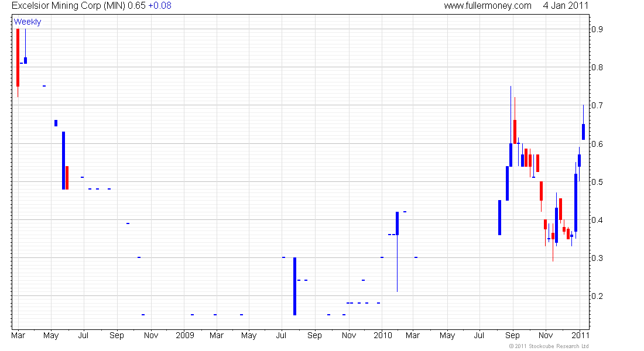This screenshot has height=351, width=644.
Task: Click the '© 2011 Stockcube Research Ltd' copyright text
Action: (549, 346)
